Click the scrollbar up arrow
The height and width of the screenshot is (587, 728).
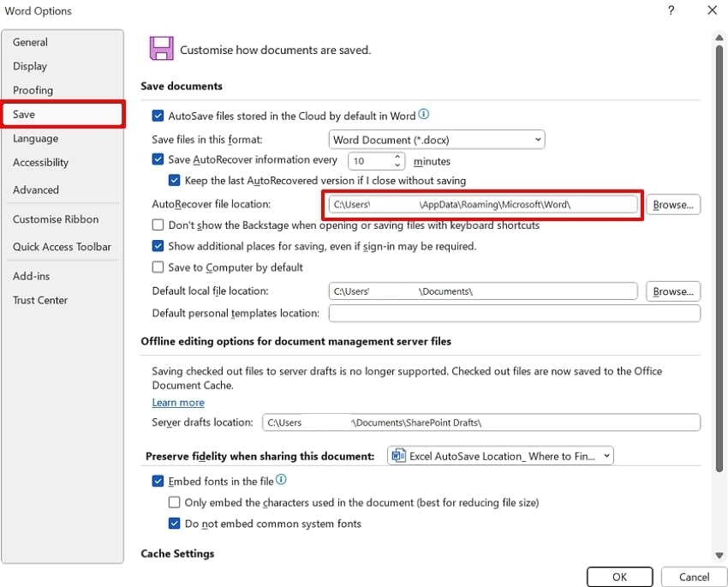[x=719, y=37]
